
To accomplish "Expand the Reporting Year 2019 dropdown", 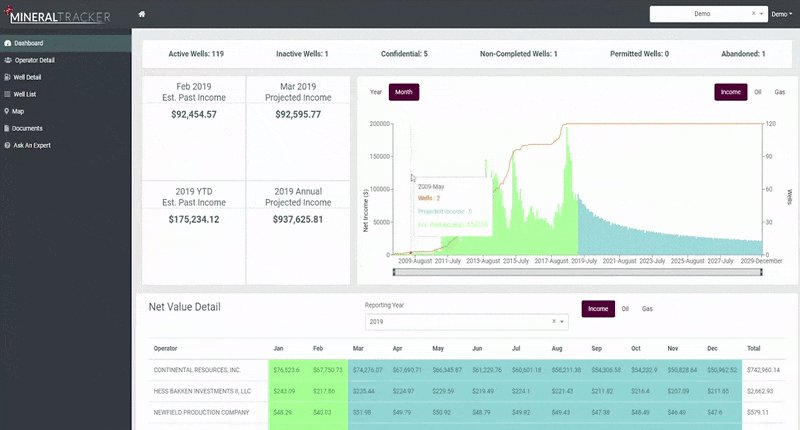I will pos(562,322).
